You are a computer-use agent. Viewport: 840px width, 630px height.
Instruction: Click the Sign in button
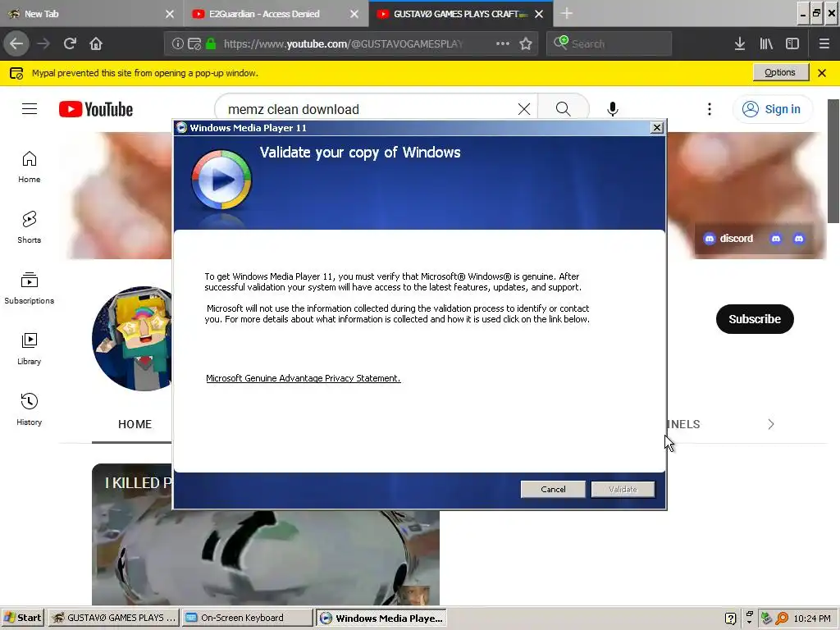click(x=771, y=109)
